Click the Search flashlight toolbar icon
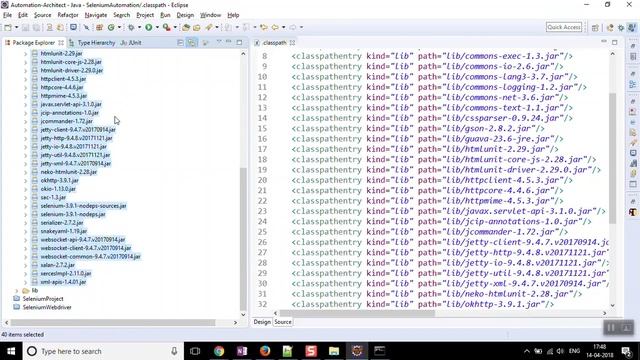Screen dimensions: 640x360 209,27
